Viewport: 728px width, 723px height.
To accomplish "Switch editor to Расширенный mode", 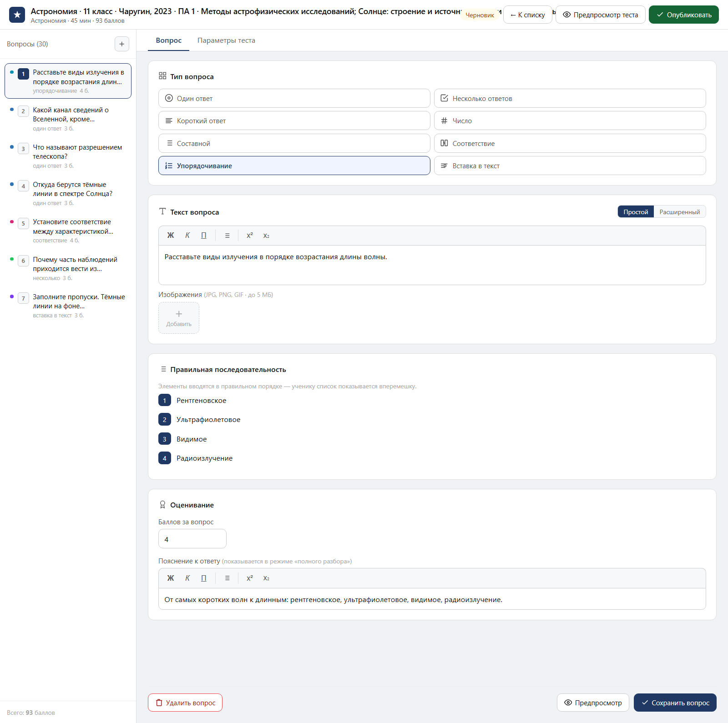I will (x=679, y=212).
